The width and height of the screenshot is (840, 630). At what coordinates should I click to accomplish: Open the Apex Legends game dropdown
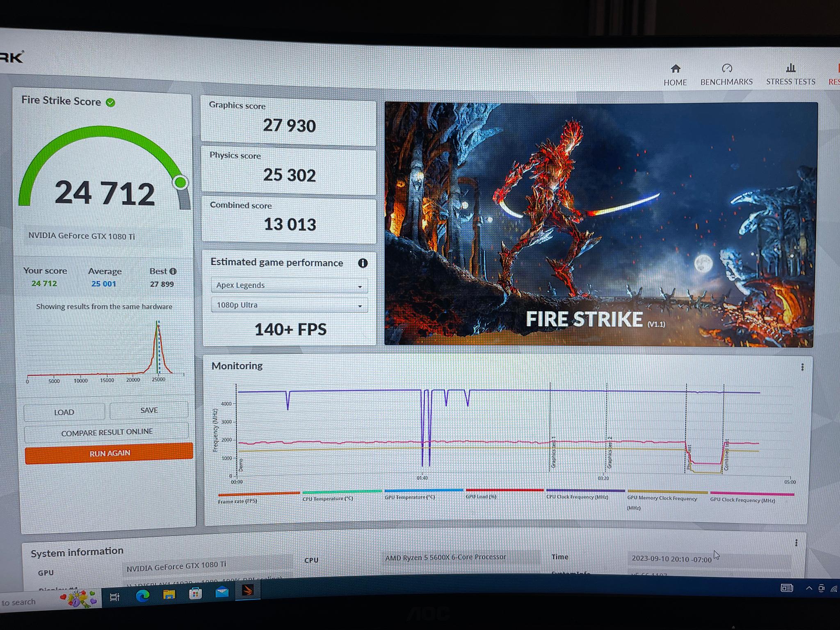point(289,285)
